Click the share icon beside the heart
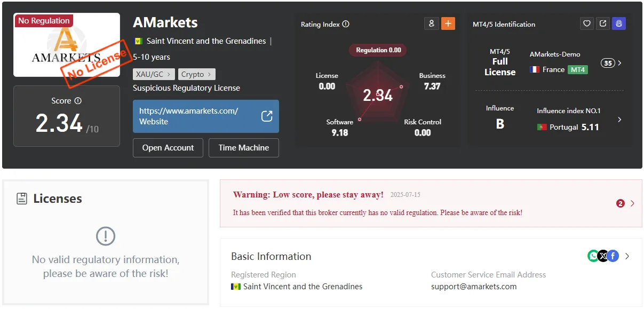644x309 pixels. pos(603,23)
